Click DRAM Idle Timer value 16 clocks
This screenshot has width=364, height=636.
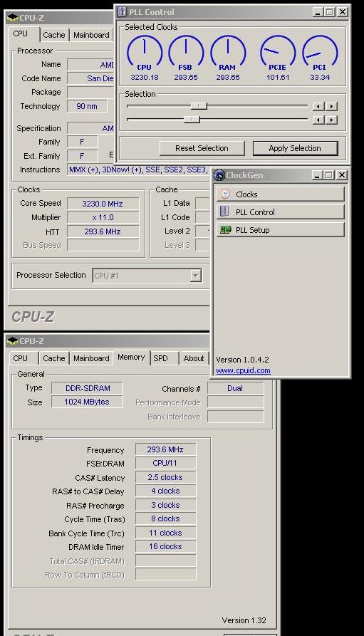[165, 547]
